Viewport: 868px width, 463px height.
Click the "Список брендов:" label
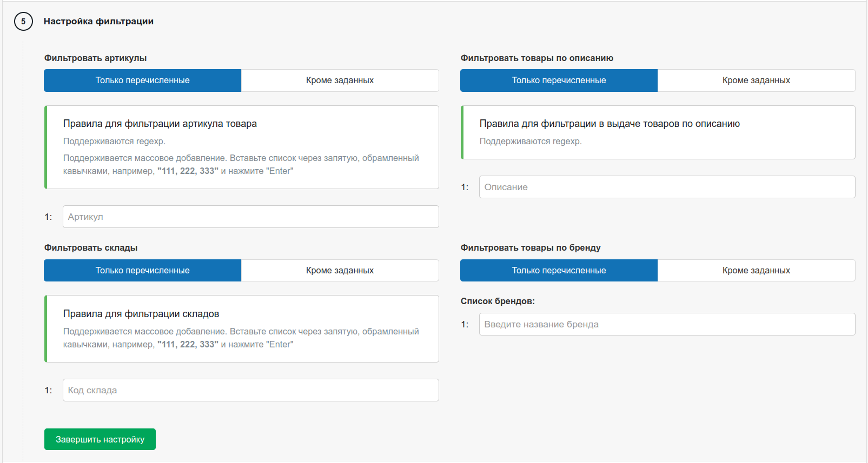tap(498, 301)
